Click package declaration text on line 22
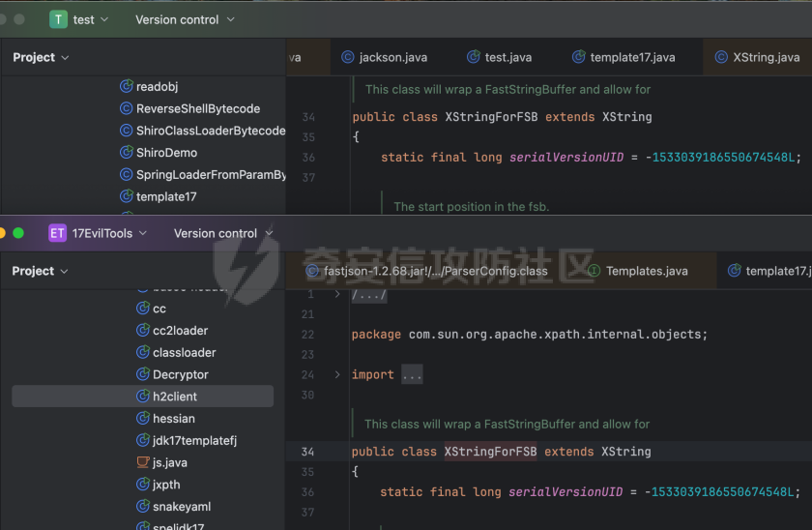812x530 pixels. (530, 335)
